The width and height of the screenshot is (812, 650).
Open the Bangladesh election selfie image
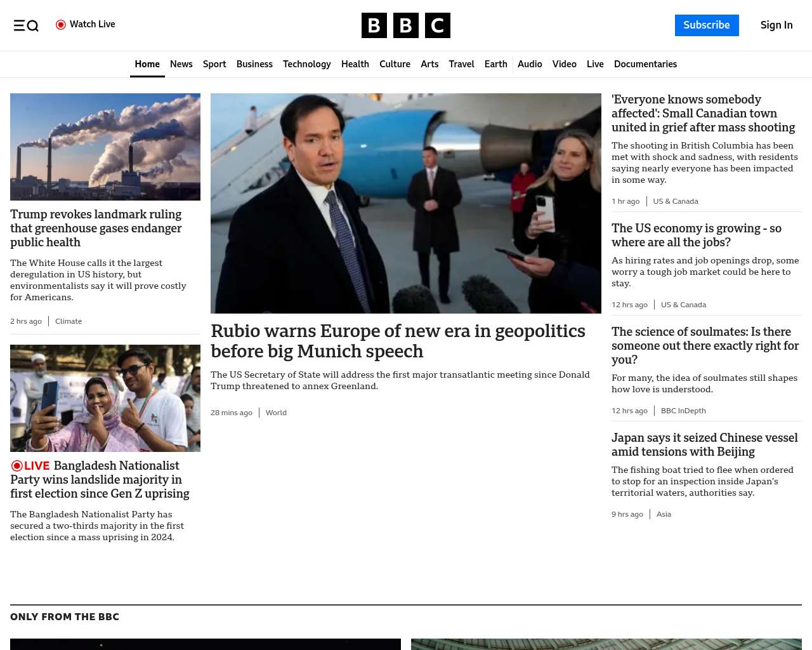(x=105, y=398)
